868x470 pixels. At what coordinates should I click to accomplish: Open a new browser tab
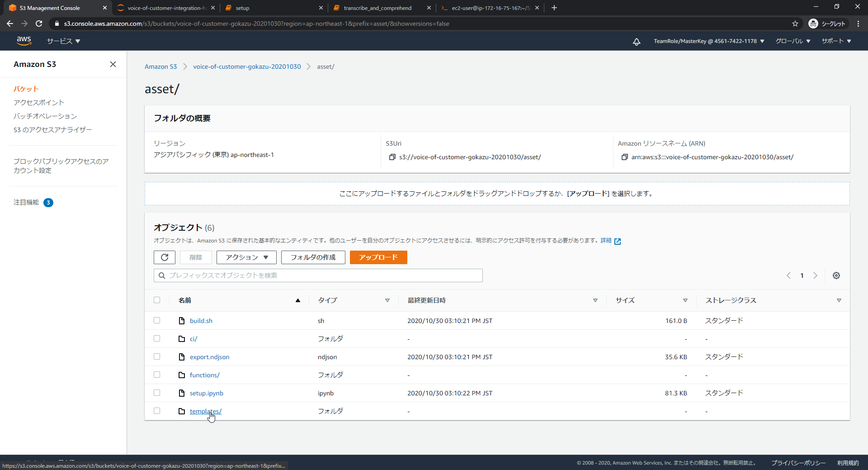tap(554, 8)
